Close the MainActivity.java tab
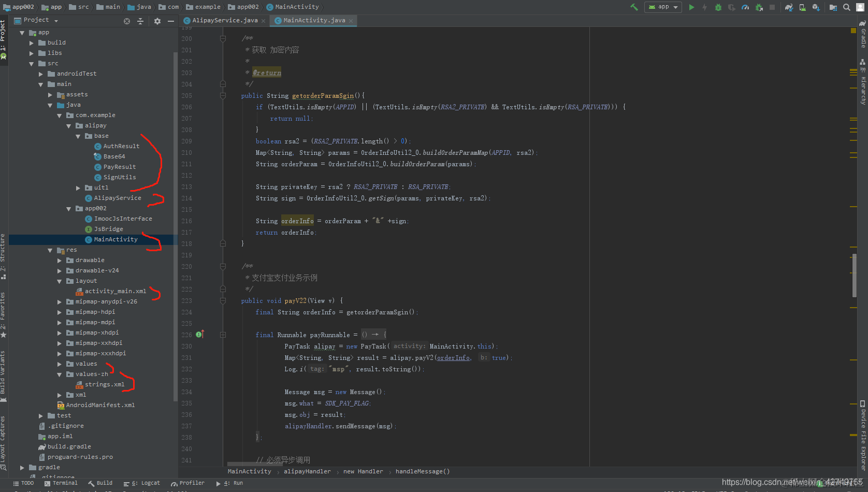This screenshot has height=492, width=868. click(351, 21)
